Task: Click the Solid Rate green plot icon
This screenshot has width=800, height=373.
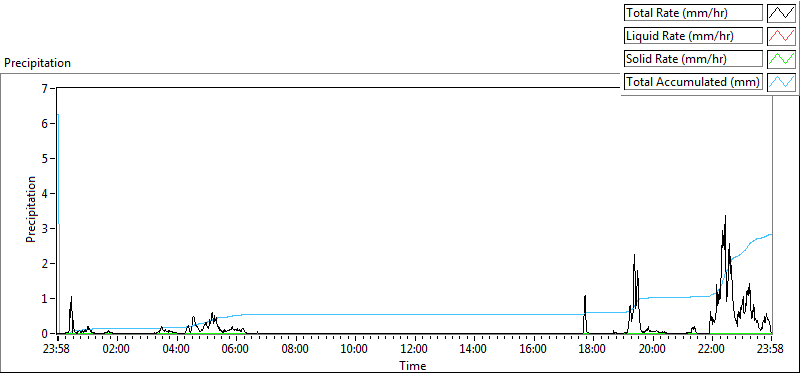Action: pyautogui.click(x=782, y=59)
